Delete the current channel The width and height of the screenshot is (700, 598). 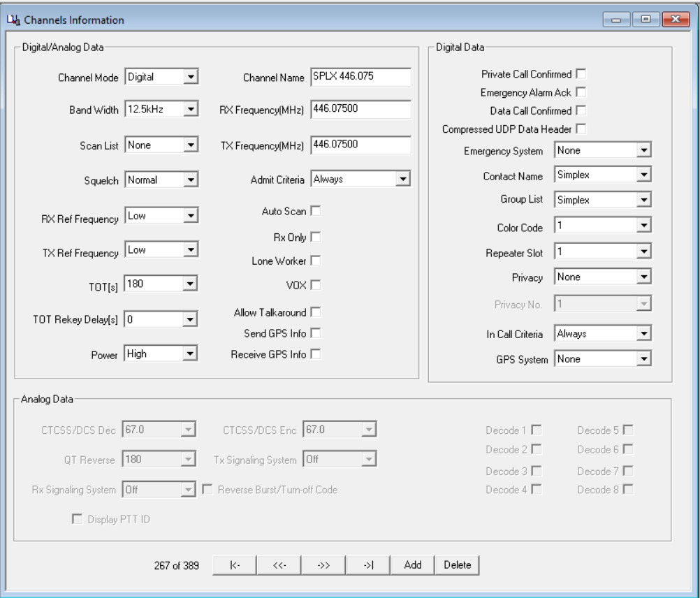[457, 565]
